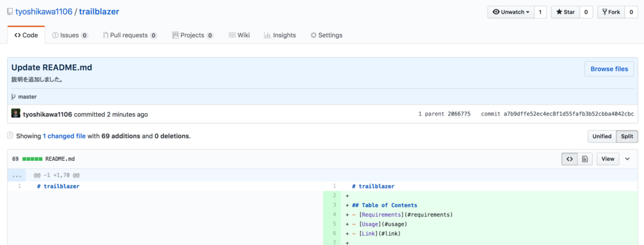Open the Unwatch dropdown button
Image resolution: width=644 pixels, height=245 pixels.
pos(511,12)
